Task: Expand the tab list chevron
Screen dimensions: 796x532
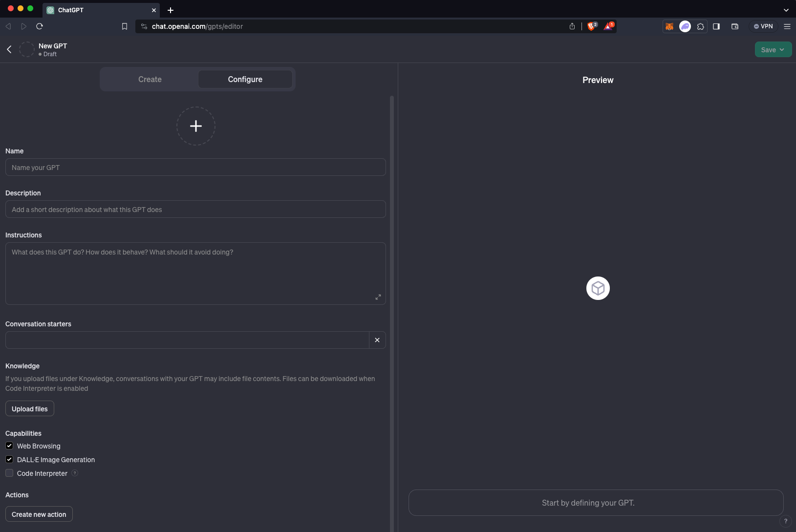Action: click(786, 10)
